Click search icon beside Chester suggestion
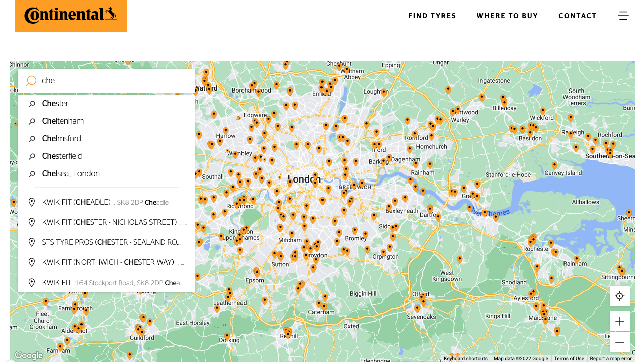Screen dimensions: 644x362 (32, 104)
